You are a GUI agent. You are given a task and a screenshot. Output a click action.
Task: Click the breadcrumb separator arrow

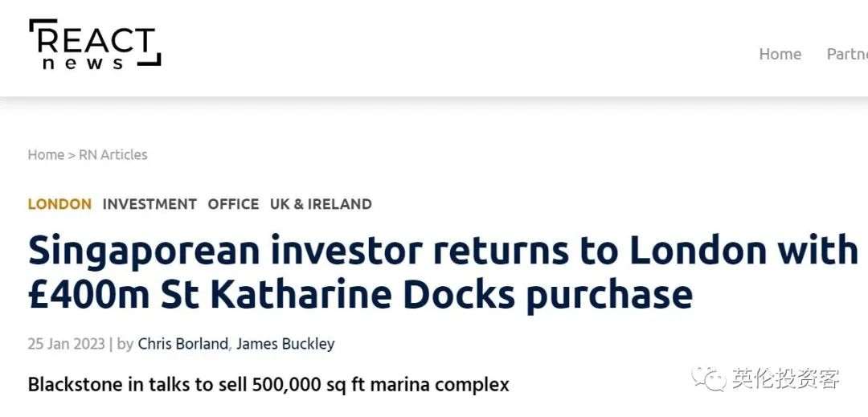(x=72, y=155)
